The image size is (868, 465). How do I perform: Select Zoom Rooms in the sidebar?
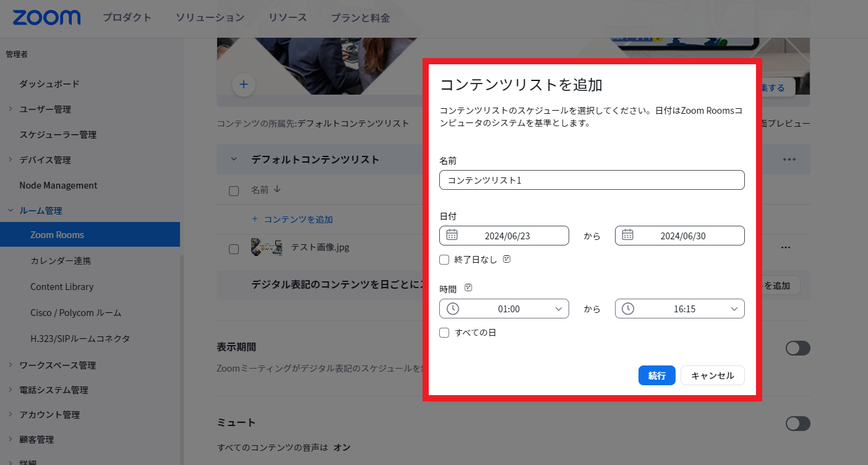90,234
